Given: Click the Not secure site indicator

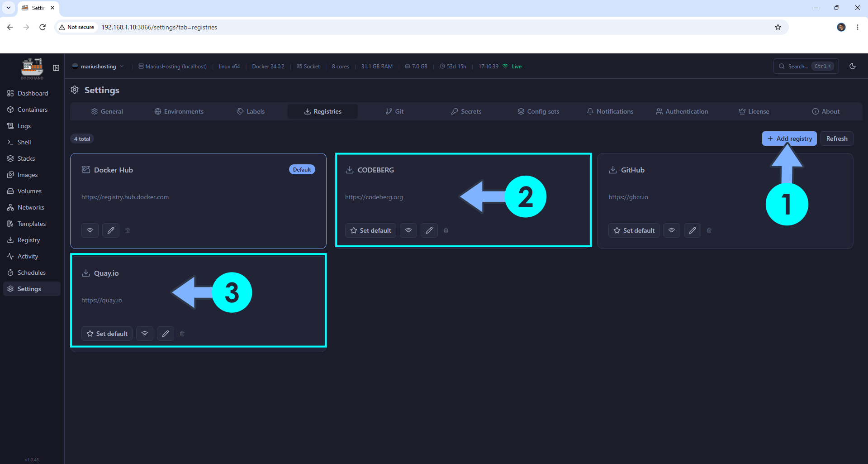Looking at the screenshot, I should pos(76,27).
